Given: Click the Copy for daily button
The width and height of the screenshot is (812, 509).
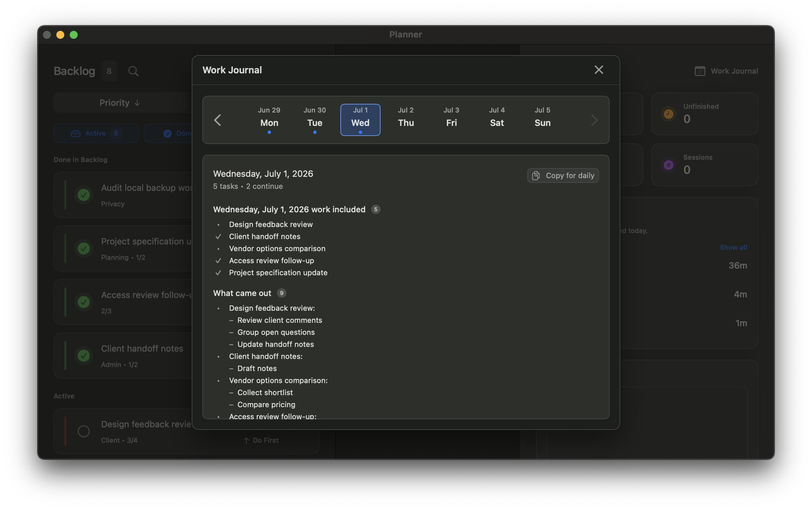Looking at the screenshot, I should (563, 175).
